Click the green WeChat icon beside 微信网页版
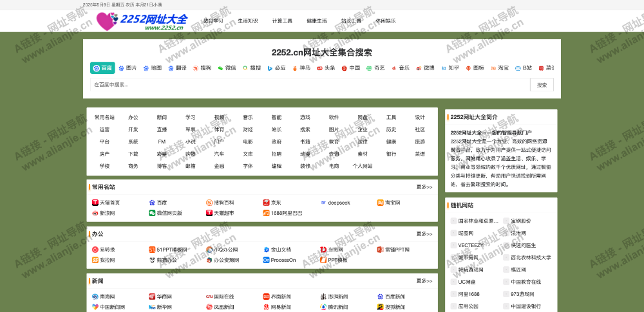The width and height of the screenshot is (644, 312). (152, 213)
